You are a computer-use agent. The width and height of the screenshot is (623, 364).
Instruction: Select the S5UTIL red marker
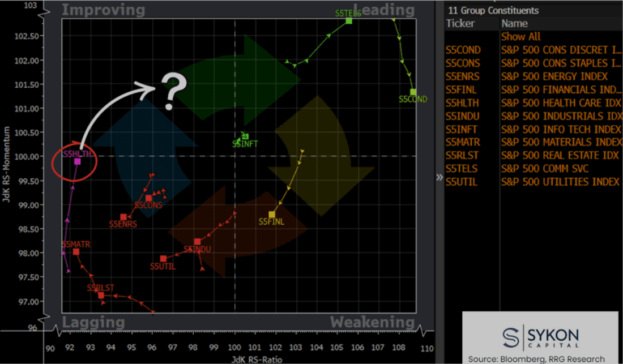tap(163, 259)
